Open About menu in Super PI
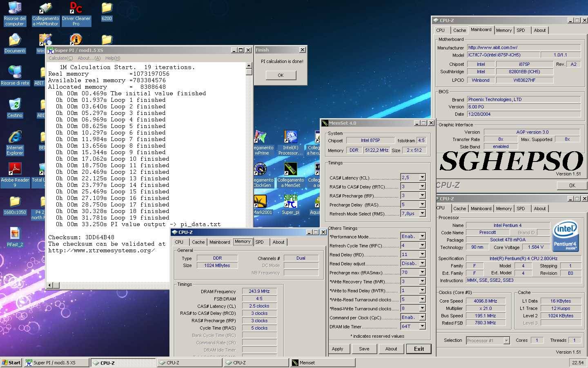This screenshot has width=588, height=368. pyautogui.click(x=89, y=58)
